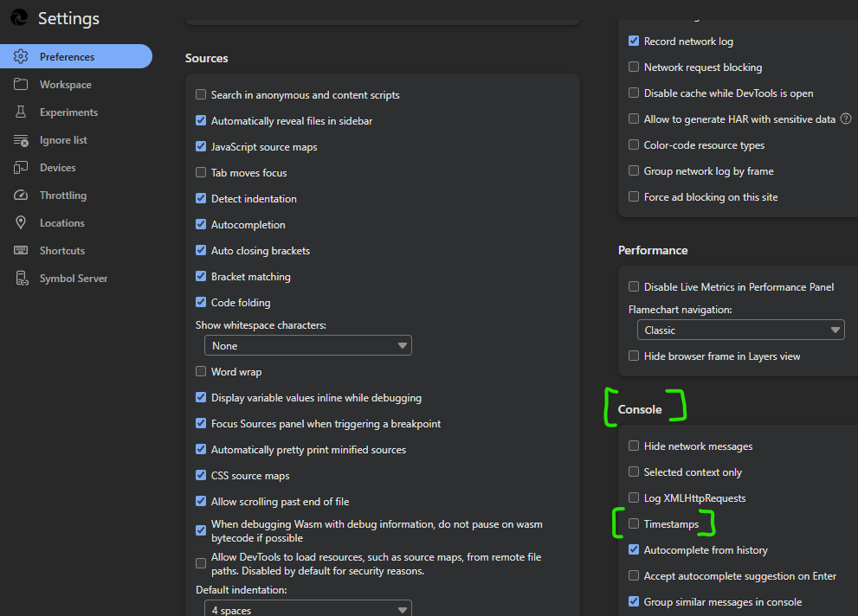
Task: Click the Throttling gauge icon
Action: pos(21,196)
